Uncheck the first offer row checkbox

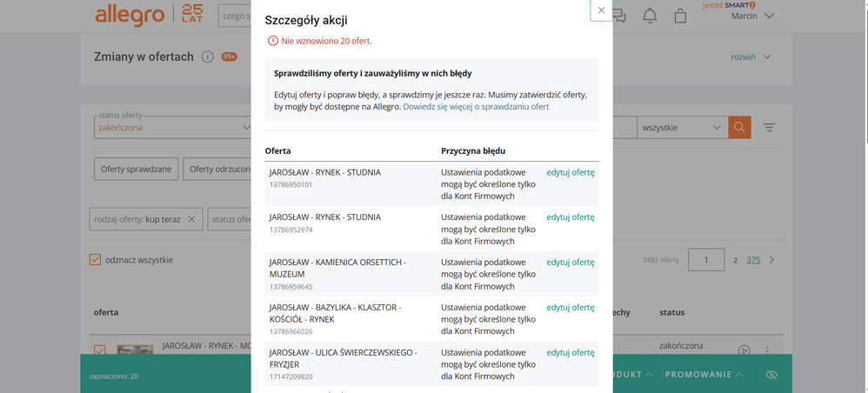point(99,350)
